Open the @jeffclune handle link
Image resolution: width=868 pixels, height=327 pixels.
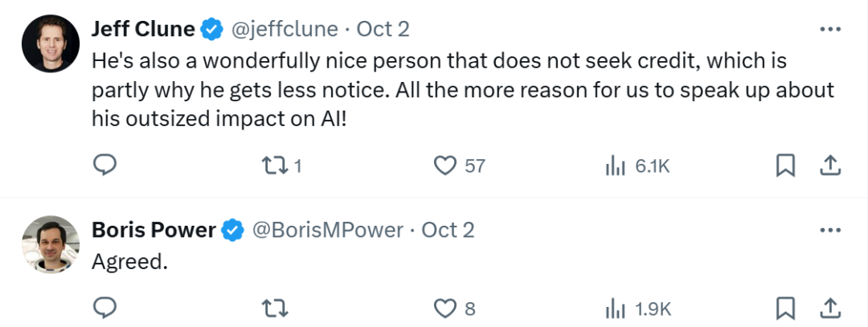pyautogui.click(x=285, y=30)
